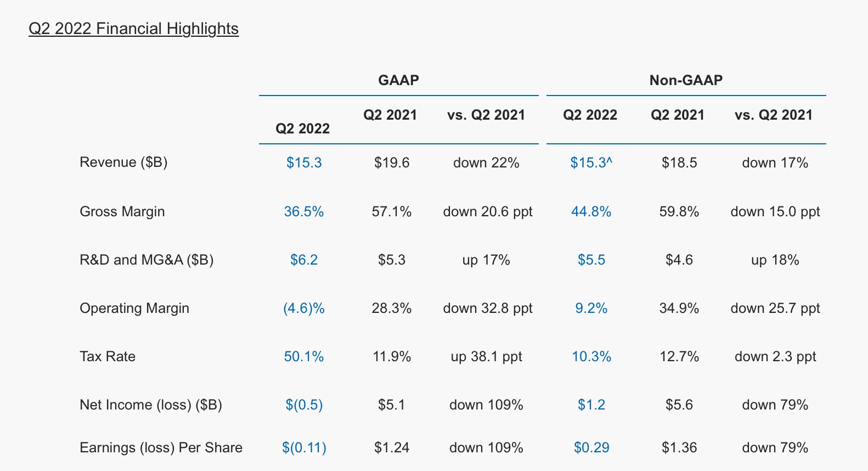The height and width of the screenshot is (471, 868).
Task: Click the Q2 2022 Financial Highlights heading
Action: [133, 29]
